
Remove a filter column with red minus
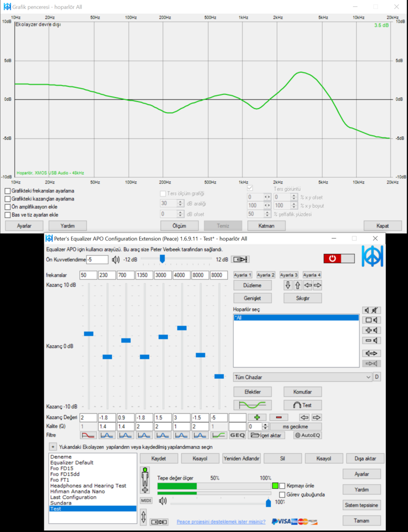pos(279,417)
